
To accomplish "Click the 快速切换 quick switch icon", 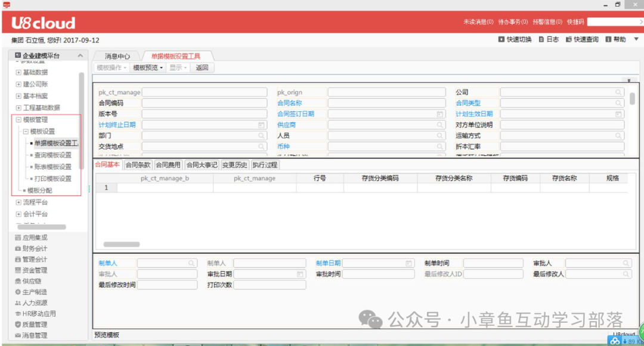I will pyautogui.click(x=501, y=40).
